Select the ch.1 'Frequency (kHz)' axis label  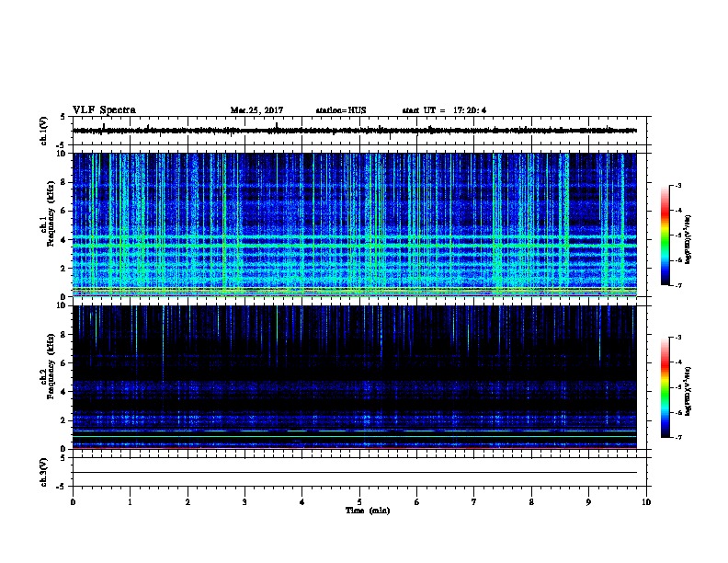[51, 214]
